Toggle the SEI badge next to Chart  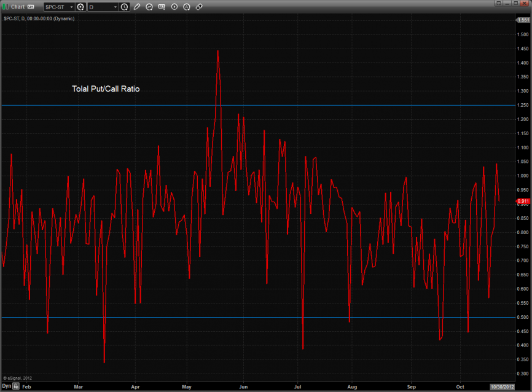click(31, 7)
